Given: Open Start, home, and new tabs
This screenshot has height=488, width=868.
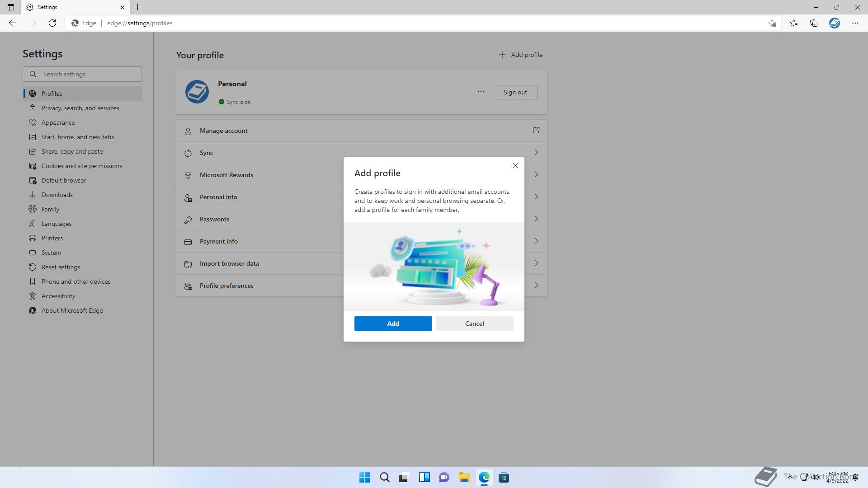Looking at the screenshot, I should pyautogui.click(x=82, y=137).
